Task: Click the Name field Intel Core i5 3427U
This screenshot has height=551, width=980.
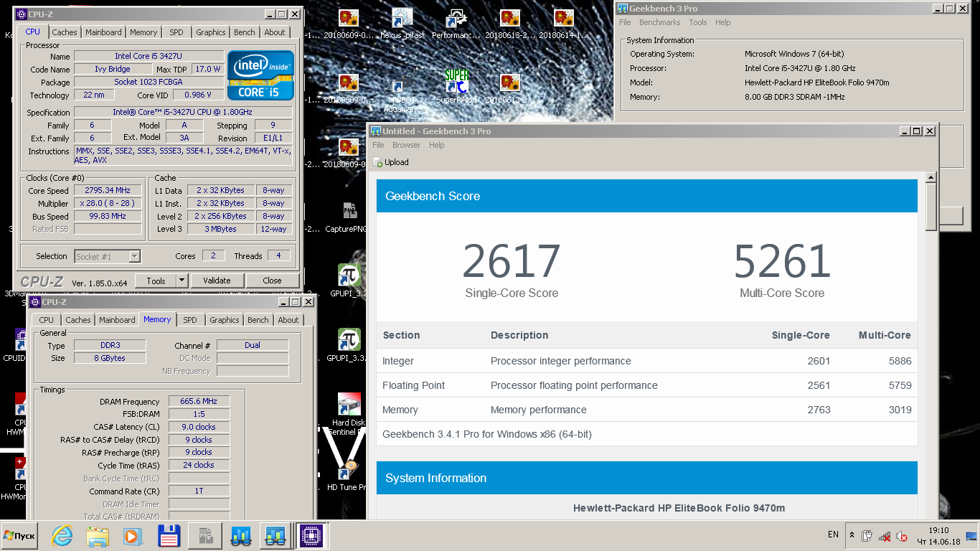Action: click(149, 56)
